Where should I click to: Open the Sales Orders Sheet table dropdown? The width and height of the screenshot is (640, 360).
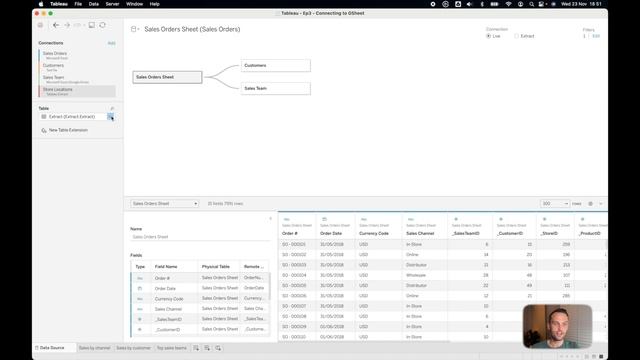(164, 204)
